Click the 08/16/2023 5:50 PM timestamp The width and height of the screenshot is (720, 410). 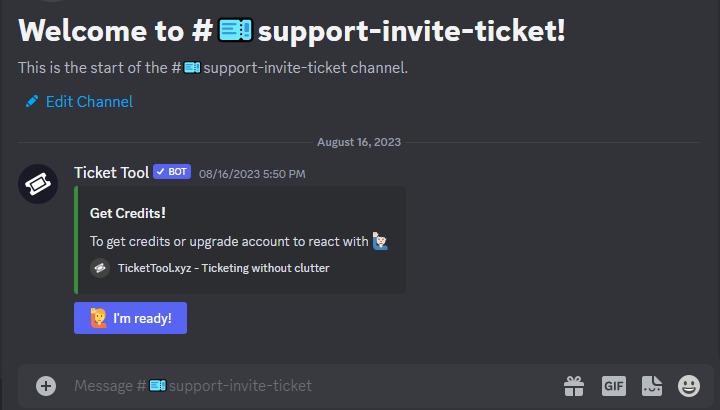252,174
